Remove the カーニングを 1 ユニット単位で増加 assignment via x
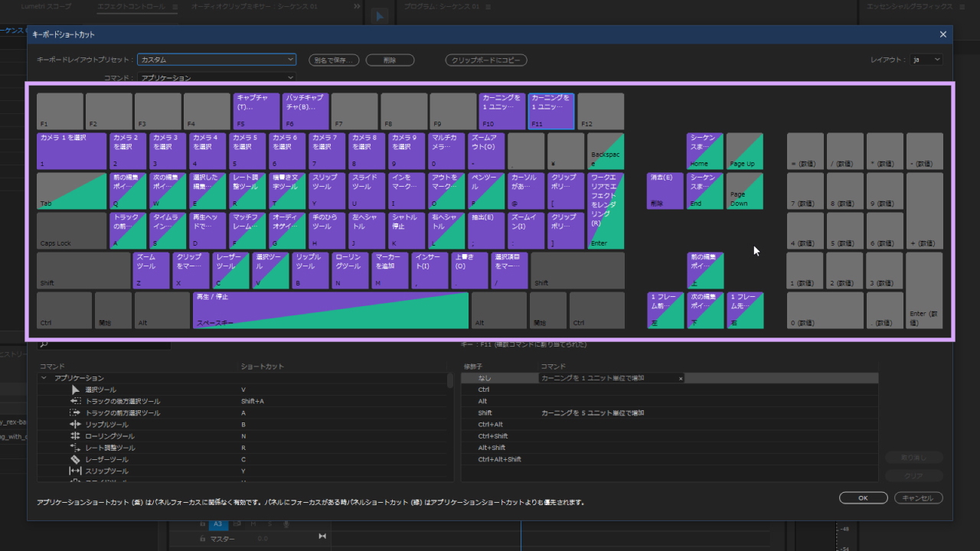This screenshot has width=980, height=551. (680, 378)
